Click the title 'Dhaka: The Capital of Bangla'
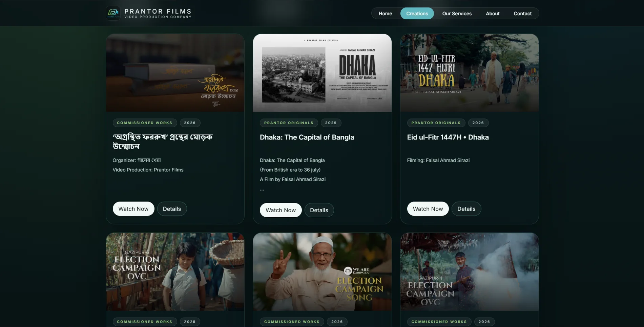644x327 pixels. 307,137
